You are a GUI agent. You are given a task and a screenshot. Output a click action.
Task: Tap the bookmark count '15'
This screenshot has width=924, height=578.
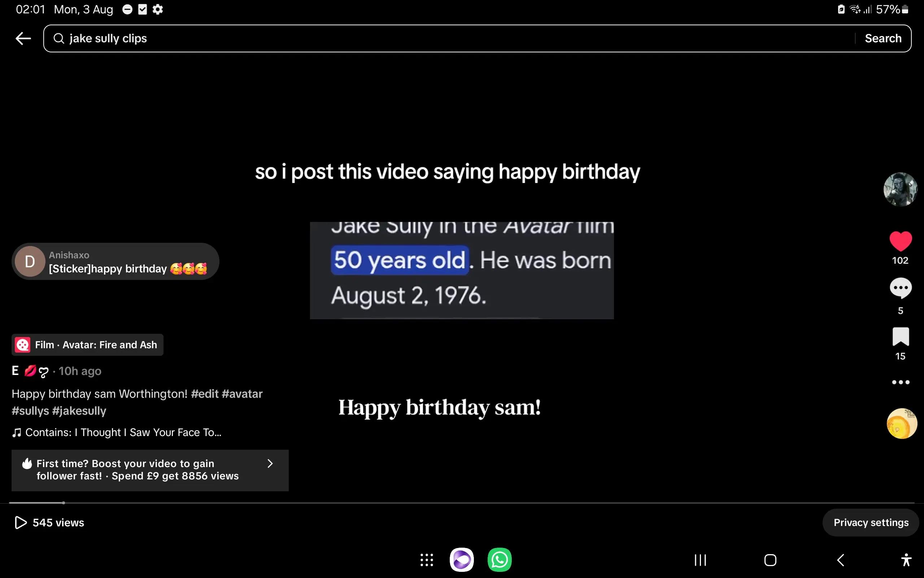900,356
